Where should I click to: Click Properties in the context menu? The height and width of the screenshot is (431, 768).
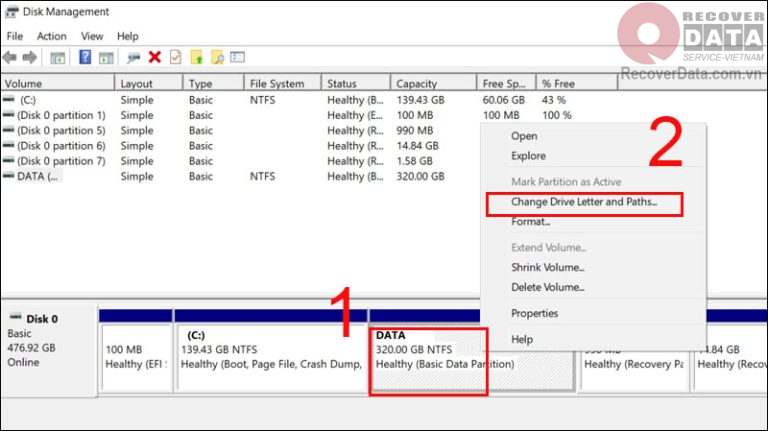pyautogui.click(x=534, y=313)
